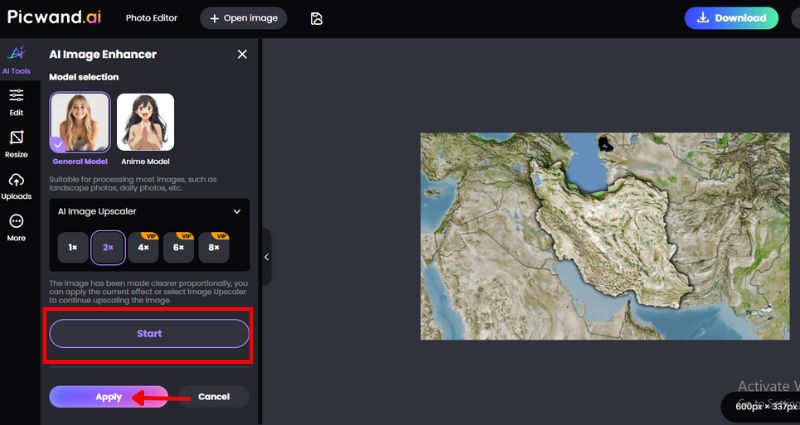Click Apply to confirm enhancement

click(x=109, y=397)
